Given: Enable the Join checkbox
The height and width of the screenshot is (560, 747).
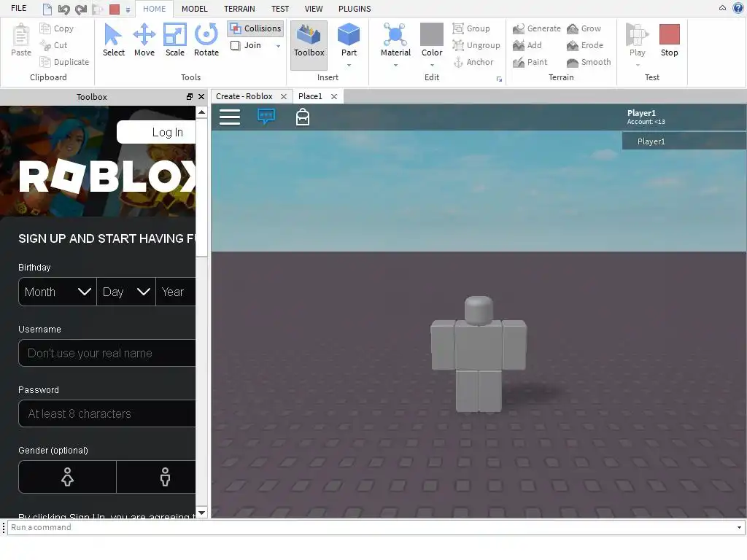Looking at the screenshot, I should (236, 45).
